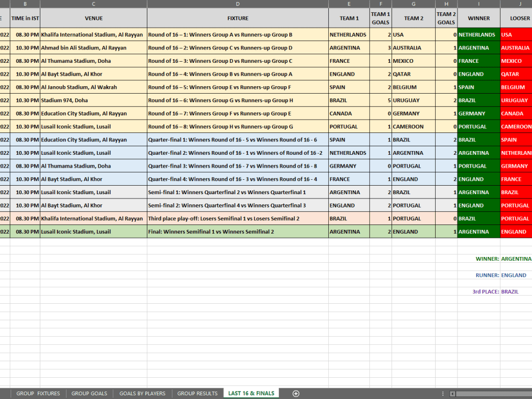Click 'Semi-final 2' fixture cell
532x399 pixels.
(237, 205)
